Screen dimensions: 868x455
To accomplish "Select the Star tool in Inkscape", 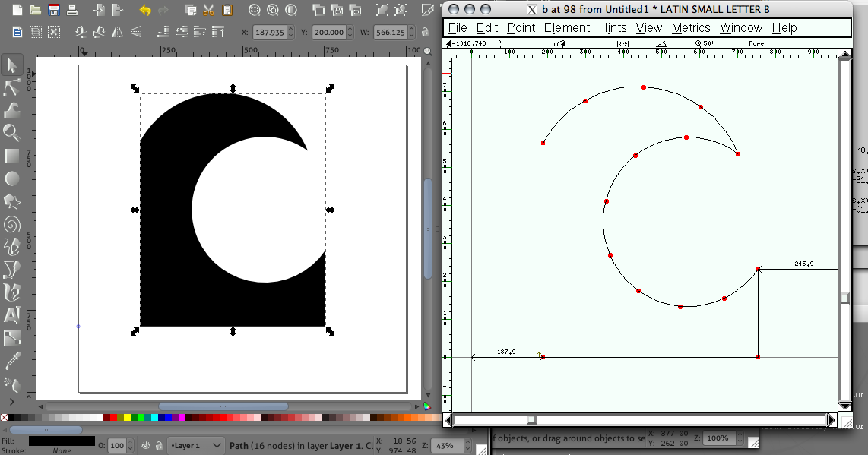I will coord(12,202).
